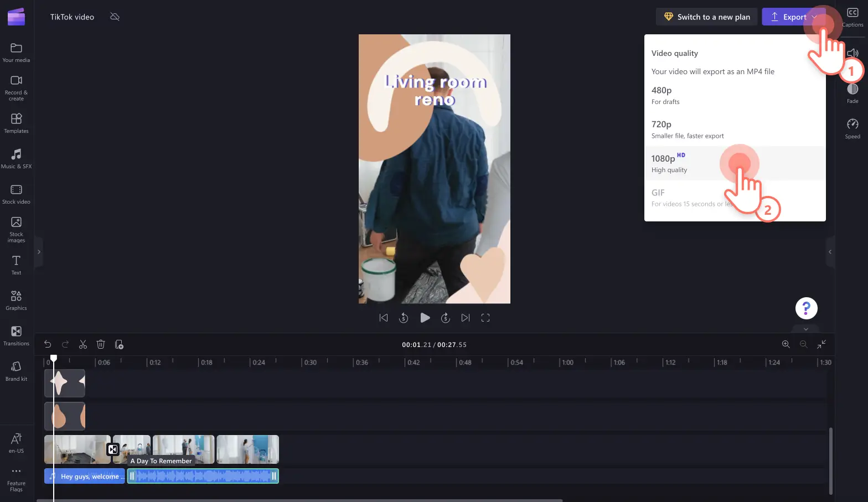Select the A Day To Remember audio clip
Viewport: 868px width, 502px height.
pyautogui.click(x=203, y=476)
